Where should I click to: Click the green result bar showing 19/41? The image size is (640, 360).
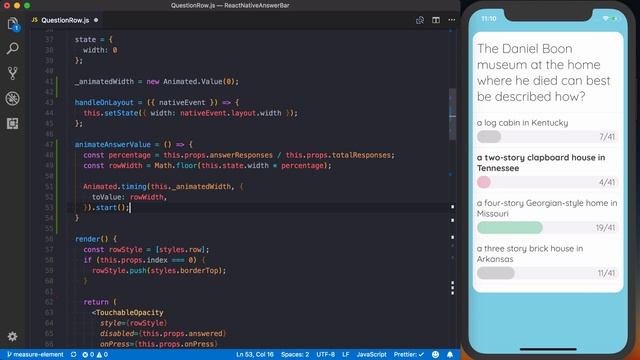[x=510, y=227]
